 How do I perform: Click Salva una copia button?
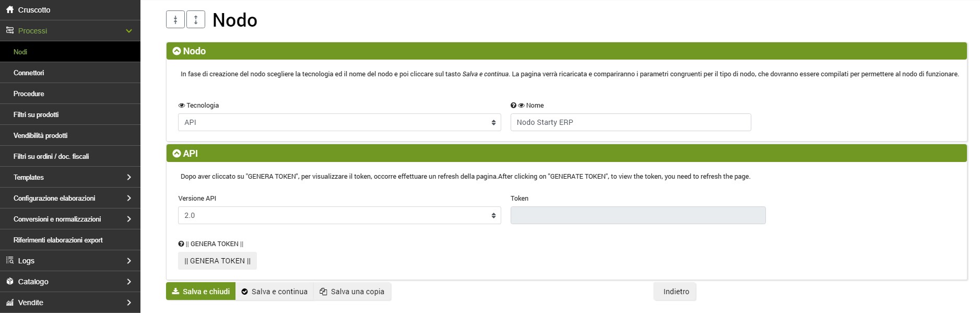(352, 292)
